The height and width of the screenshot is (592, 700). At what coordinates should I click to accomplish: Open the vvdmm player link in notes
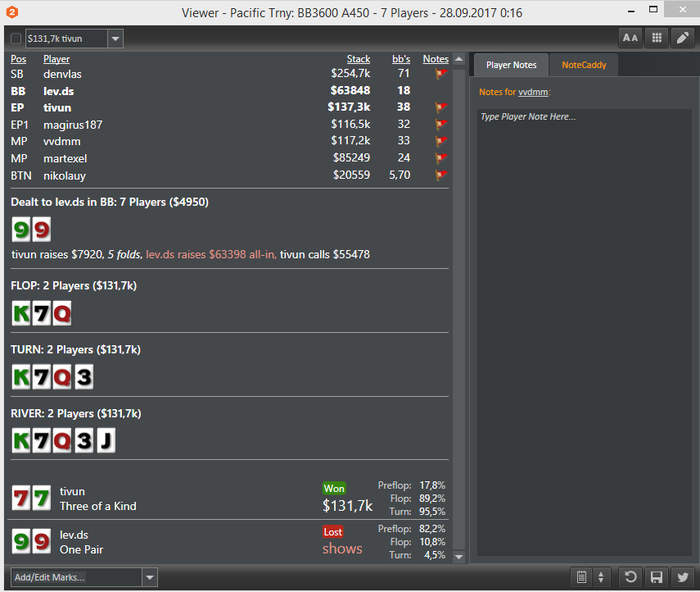point(533,92)
